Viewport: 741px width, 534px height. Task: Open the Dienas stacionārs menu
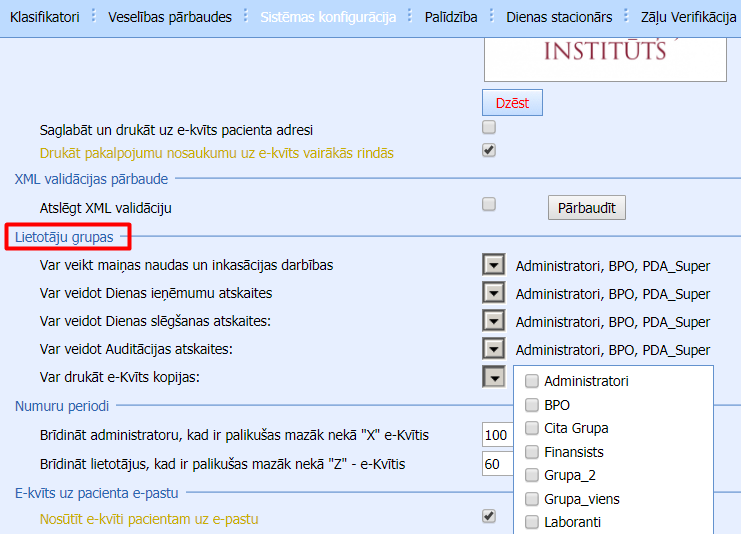click(x=559, y=17)
